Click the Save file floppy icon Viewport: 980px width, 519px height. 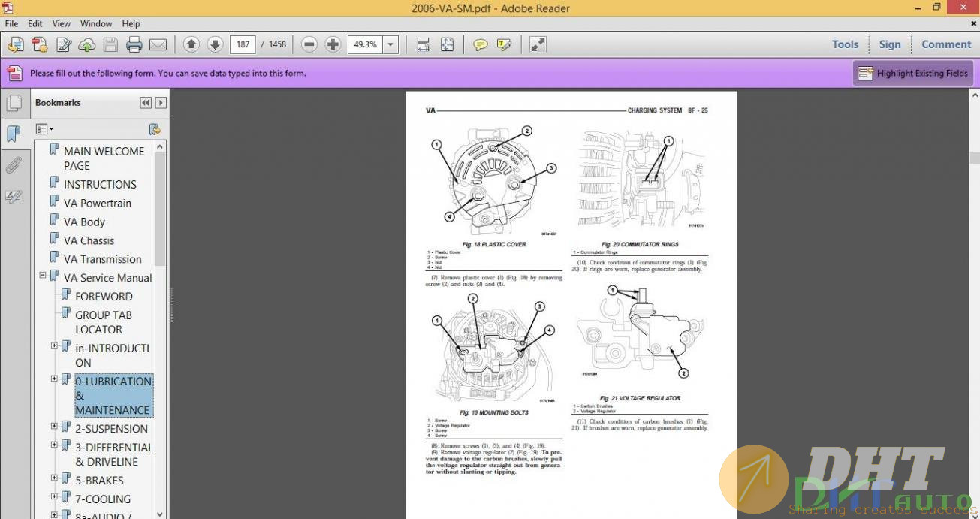click(110, 44)
